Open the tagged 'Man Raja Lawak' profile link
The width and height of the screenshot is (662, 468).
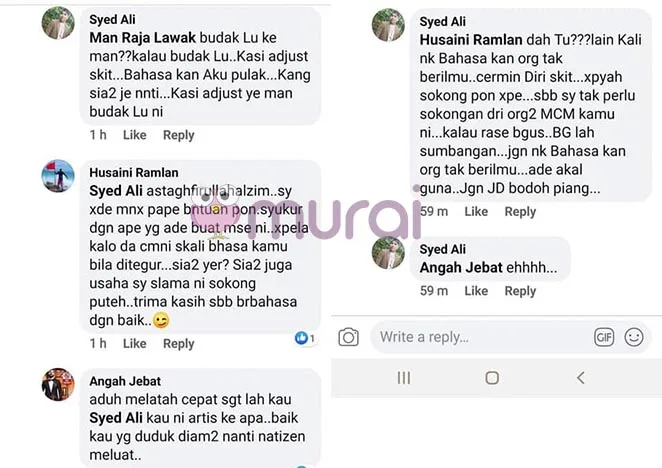143,38
